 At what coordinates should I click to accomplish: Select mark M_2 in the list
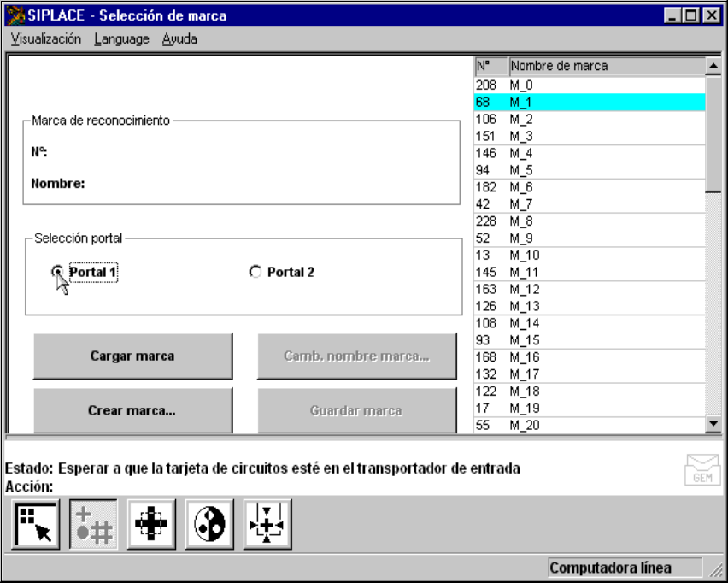pyautogui.click(x=590, y=120)
